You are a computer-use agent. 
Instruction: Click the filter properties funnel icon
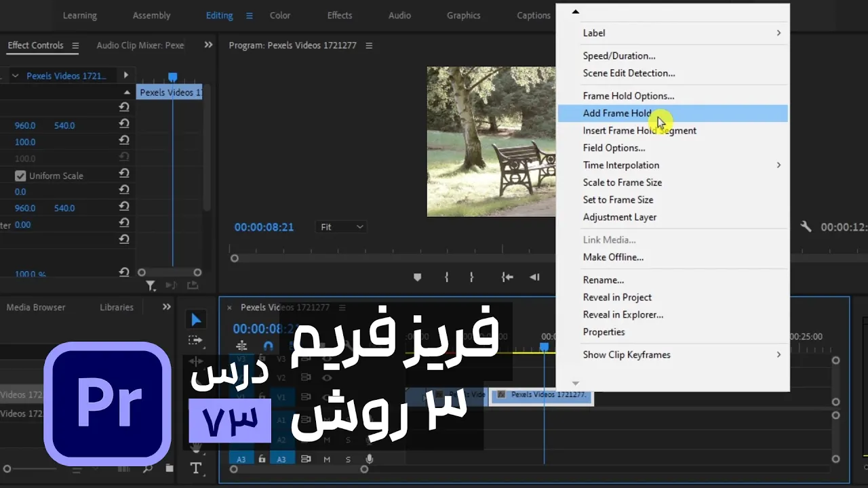(x=151, y=285)
